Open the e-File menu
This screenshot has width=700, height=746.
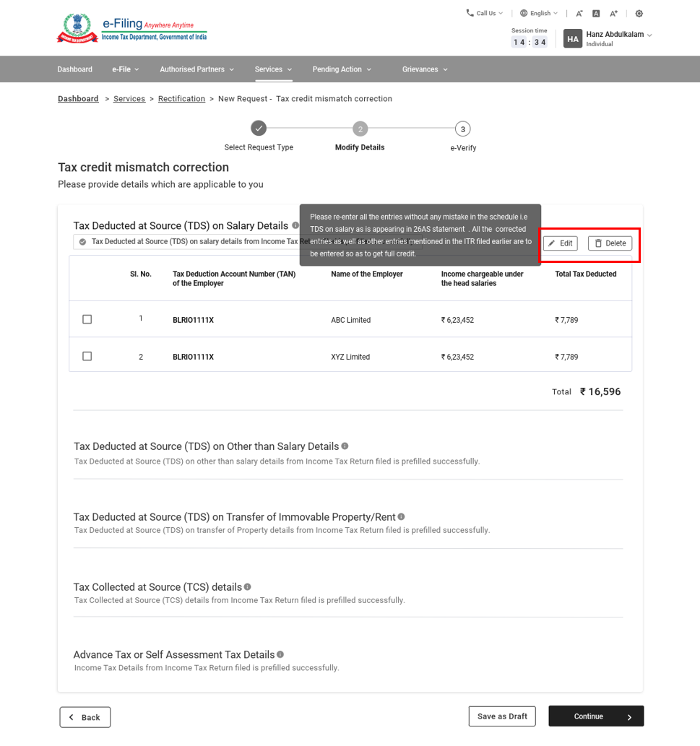(125, 69)
